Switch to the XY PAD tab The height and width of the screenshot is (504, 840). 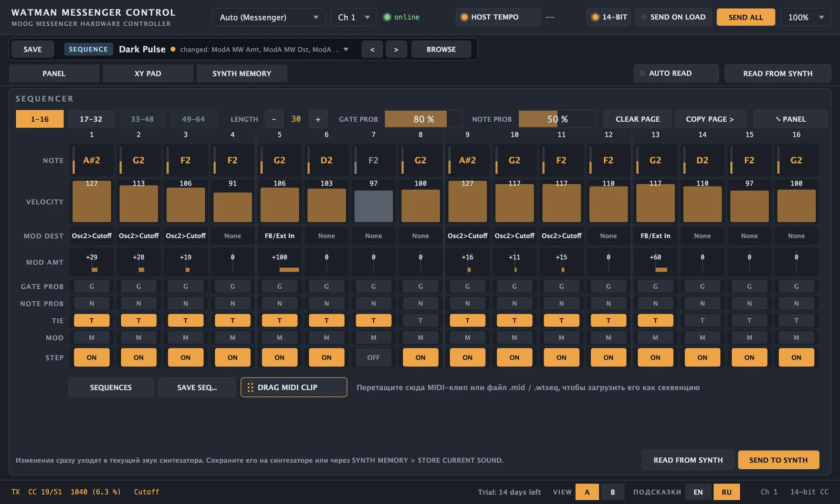[148, 73]
